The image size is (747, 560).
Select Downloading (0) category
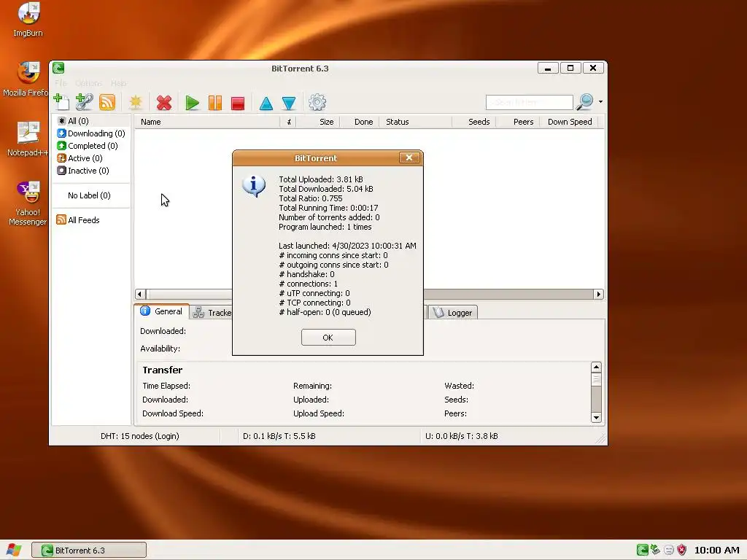91,133
